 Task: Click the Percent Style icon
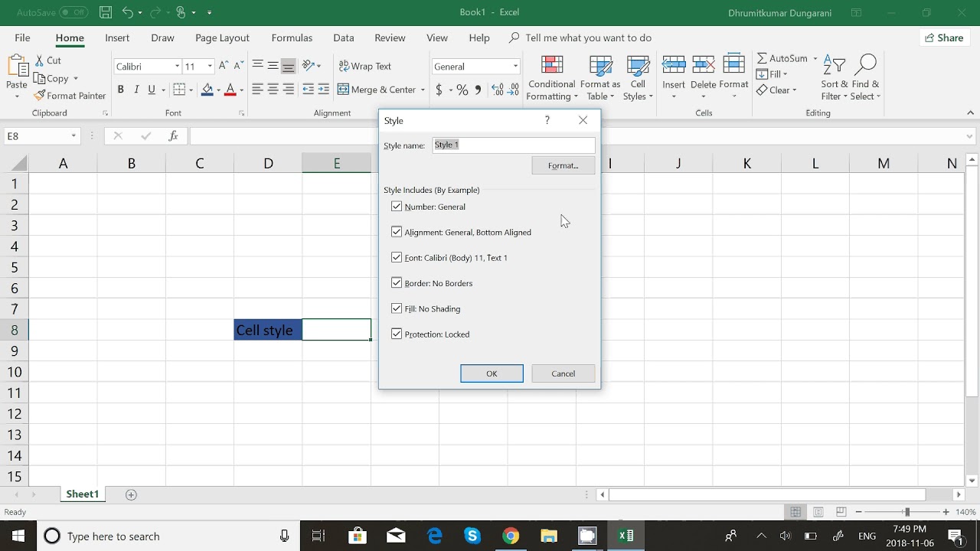tap(462, 90)
